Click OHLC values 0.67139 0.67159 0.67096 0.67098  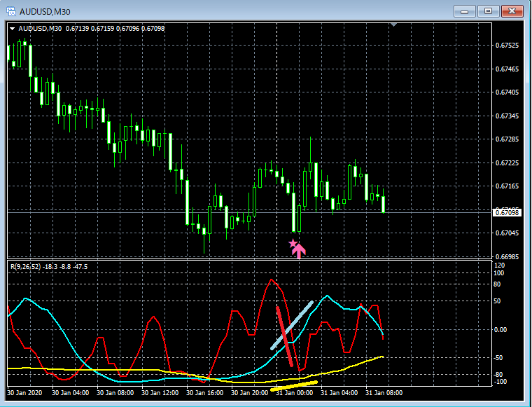(x=115, y=29)
